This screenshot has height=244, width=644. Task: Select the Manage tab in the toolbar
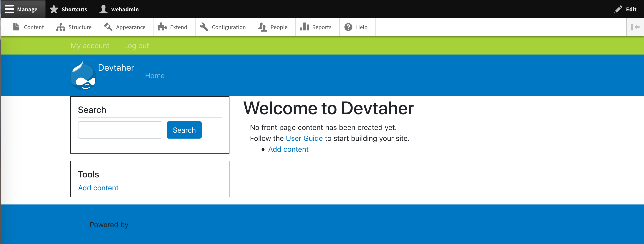(x=27, y=9)
